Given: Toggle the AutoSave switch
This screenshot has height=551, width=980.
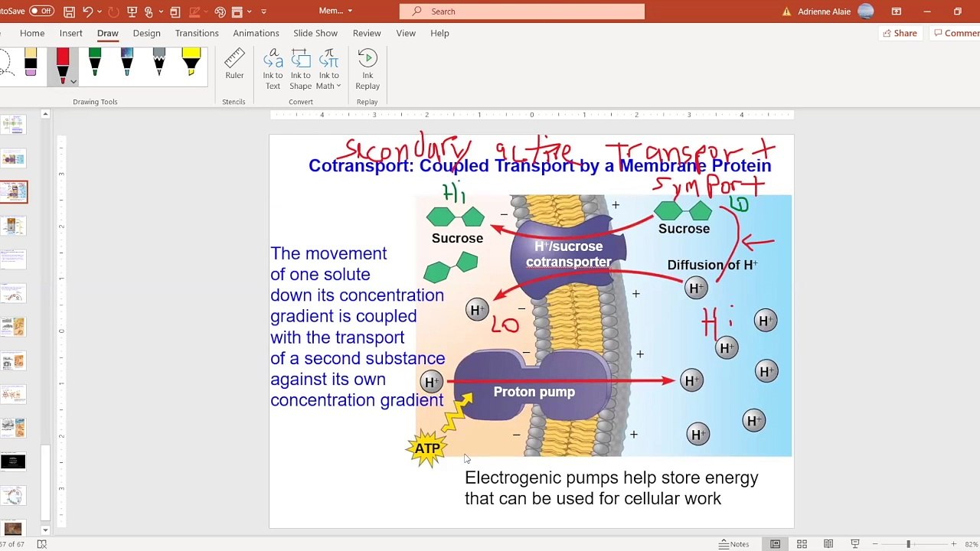Looking at the screenshot, I should click(x=41, y=11).
